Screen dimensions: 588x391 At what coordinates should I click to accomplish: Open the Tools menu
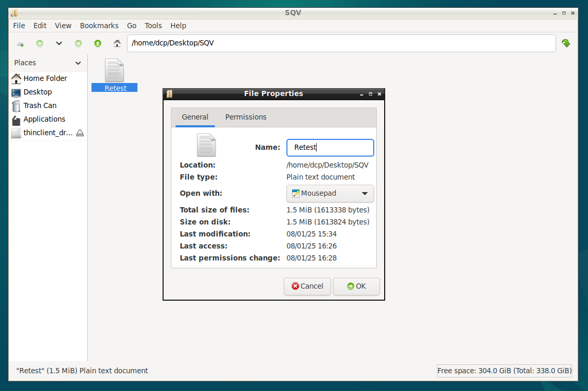[x=153, y=26]
